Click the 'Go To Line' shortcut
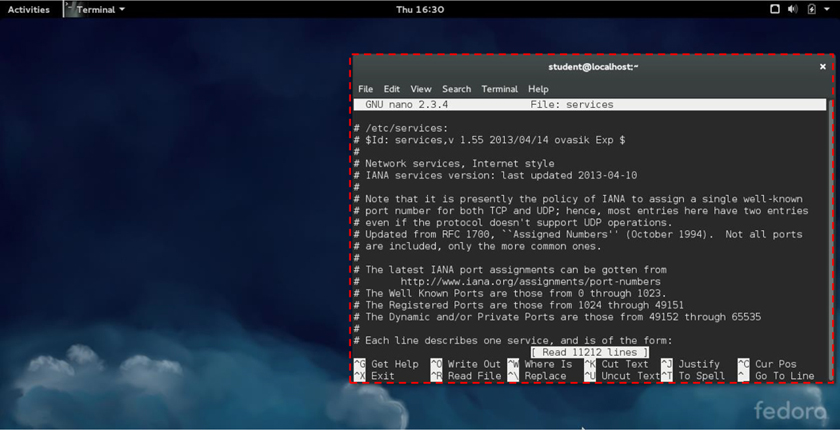 coord(776,376)
